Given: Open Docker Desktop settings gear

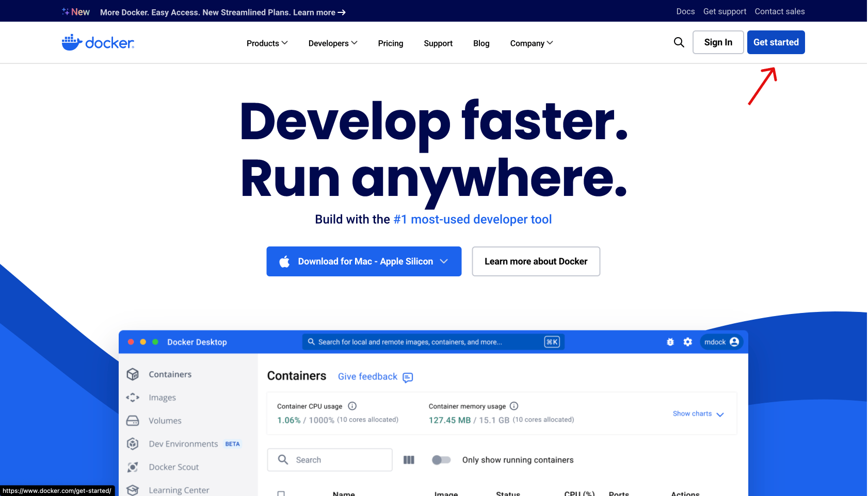Looking at the screenshot, I should click(688, 341).
